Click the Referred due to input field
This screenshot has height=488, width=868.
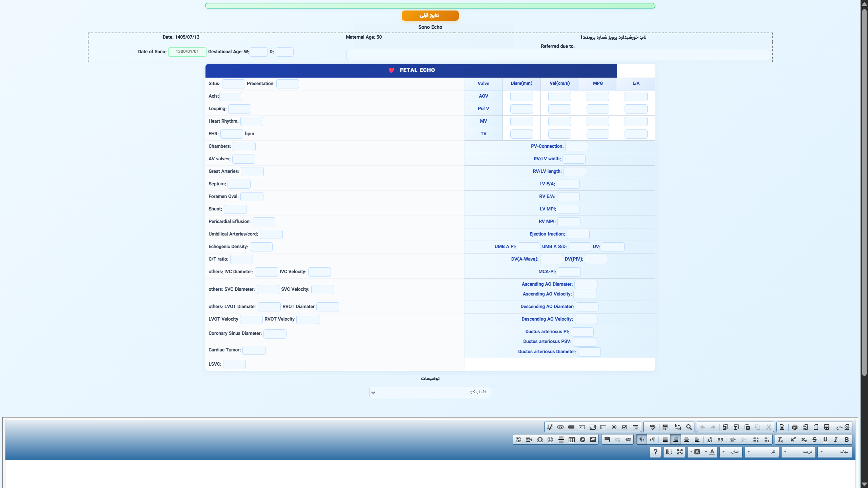tap(558, 55)
